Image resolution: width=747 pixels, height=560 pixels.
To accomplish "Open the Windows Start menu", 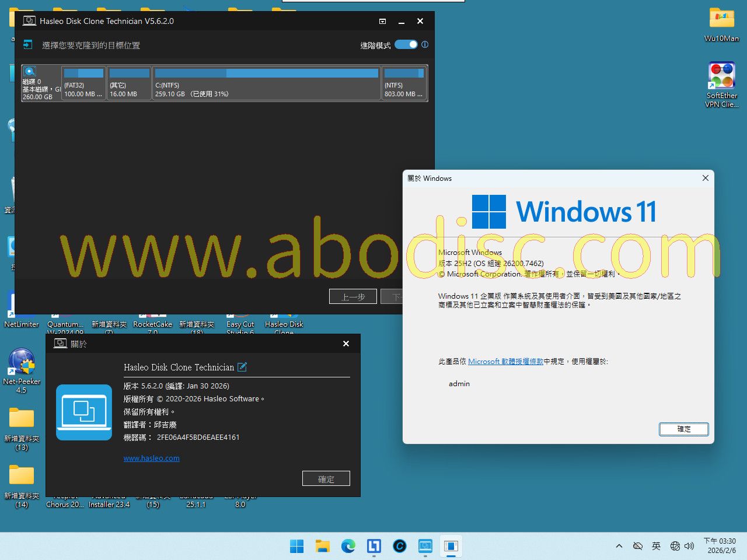I will 296,546.
